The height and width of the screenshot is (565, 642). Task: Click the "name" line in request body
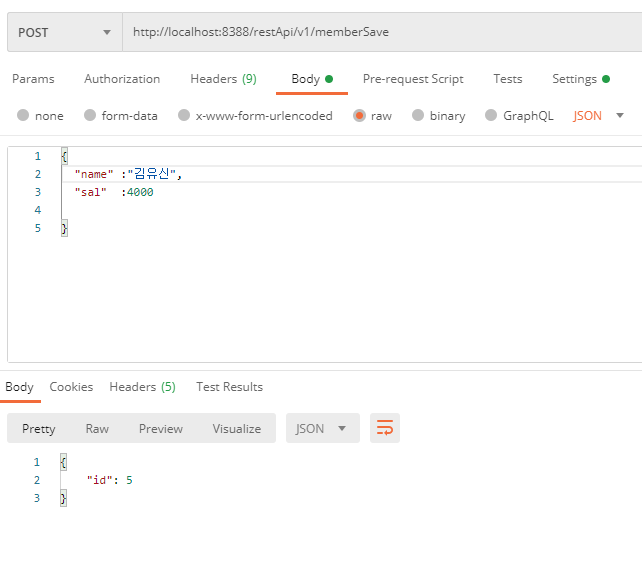tap(128, 174)
